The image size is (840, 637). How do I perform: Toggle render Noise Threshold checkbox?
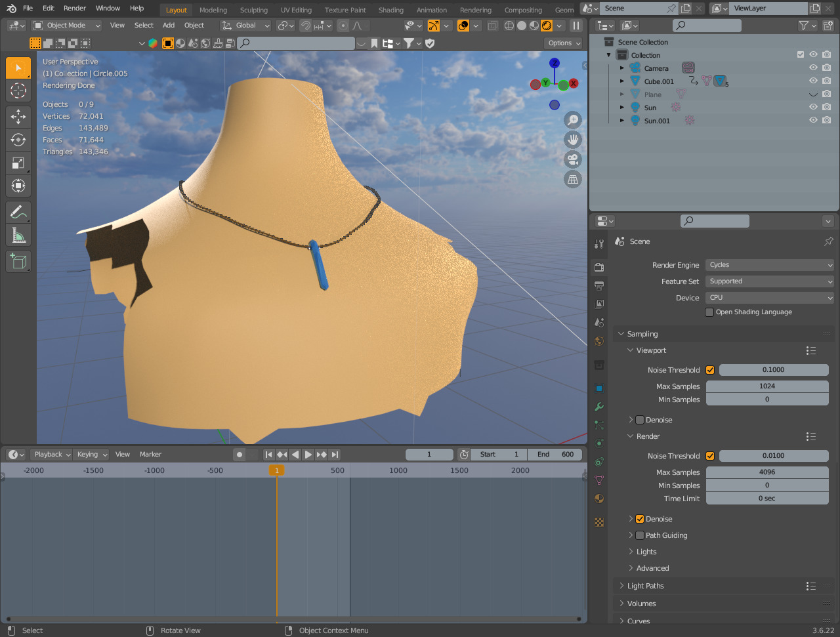click(710, 456)
